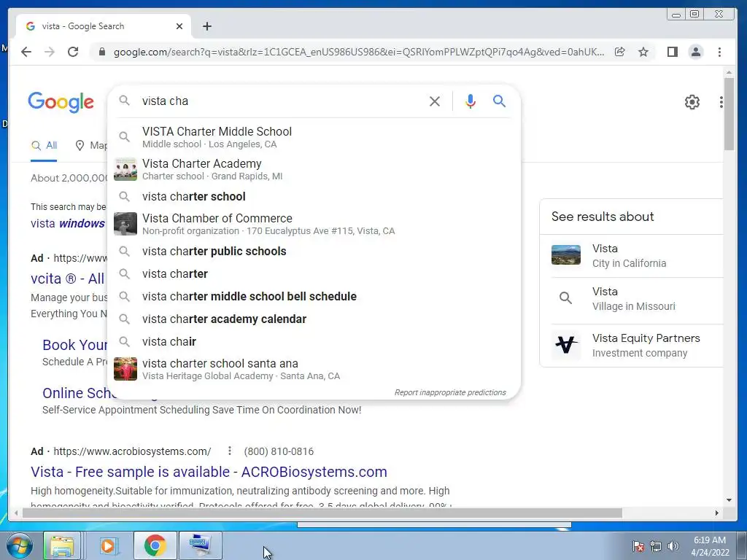This screenshot has width=747, height=560.
Task: Bookmark this page with star icon
Action: pos(643,52)
